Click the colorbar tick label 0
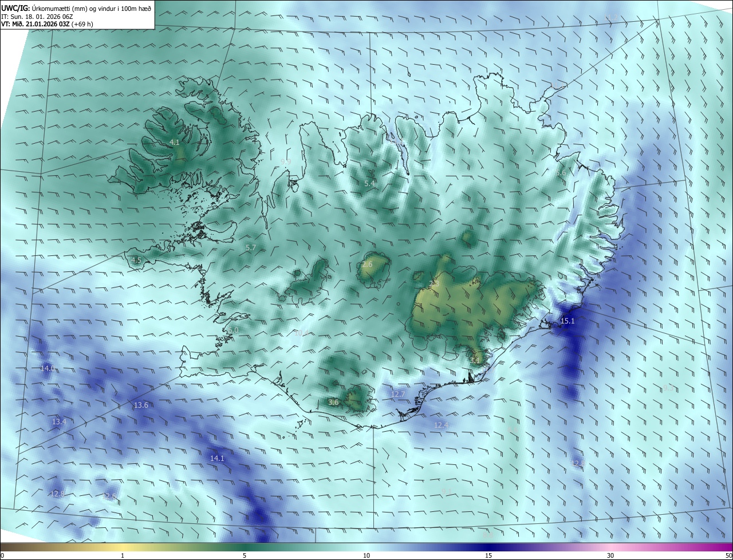This screenshot has height=560, width=733. tap(2, 555)
